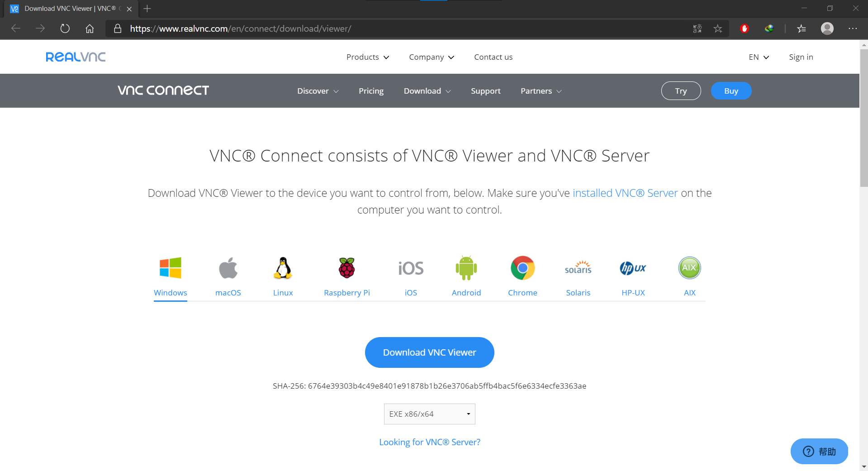Open browser settings and more menu
This screenshot has height=471, width=868.
(x=853, y=29)
